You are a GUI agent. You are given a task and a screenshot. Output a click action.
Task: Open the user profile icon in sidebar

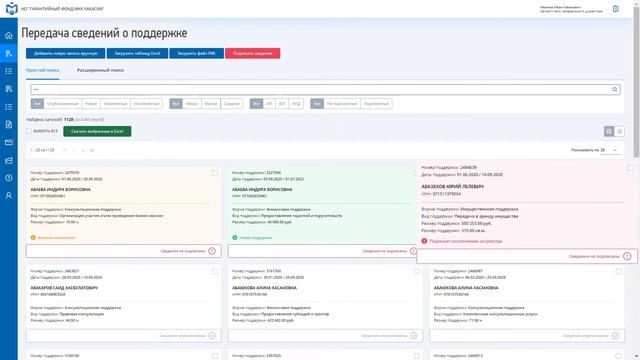click(9, 196)
